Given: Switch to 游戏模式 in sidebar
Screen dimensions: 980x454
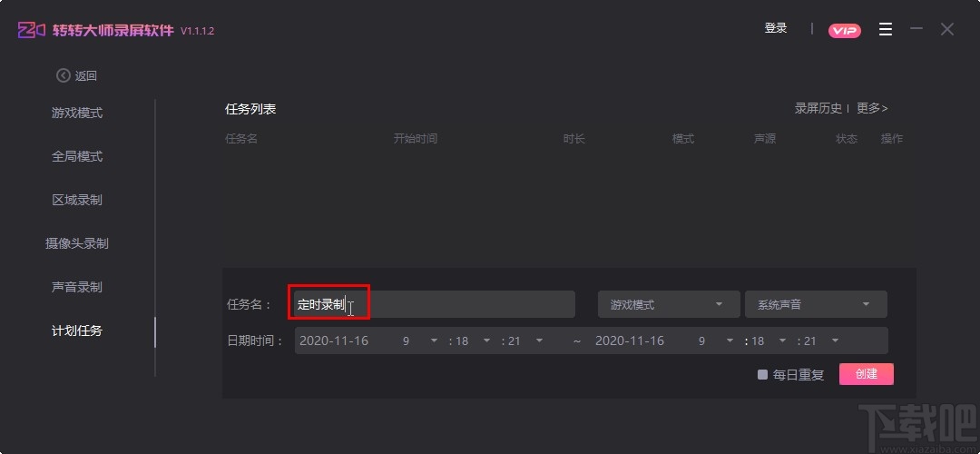Looking at the screenshot, I should 77,113.
